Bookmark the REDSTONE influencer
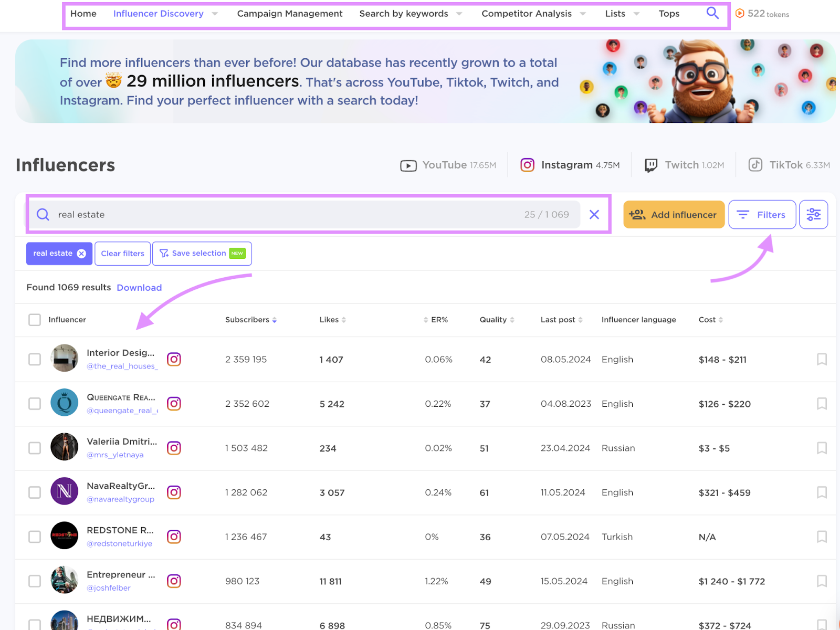Screen dimensions: 840x630 (822, 537)
